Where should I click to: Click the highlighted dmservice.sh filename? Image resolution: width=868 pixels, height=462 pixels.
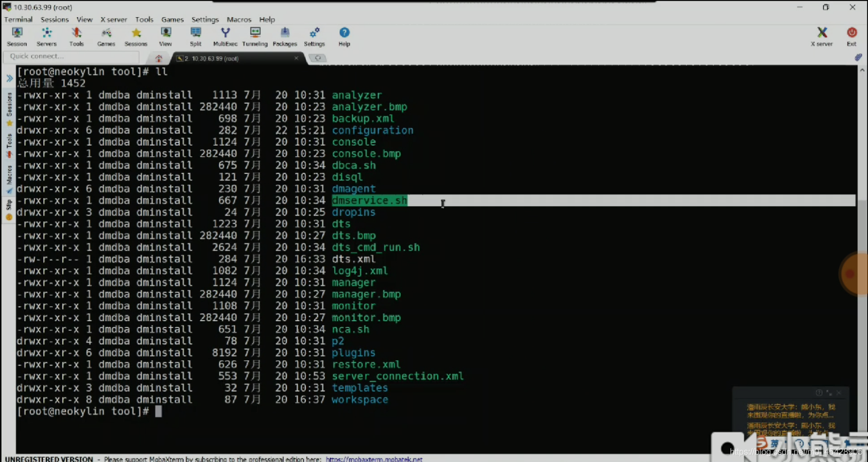click(x=369, y=200)
